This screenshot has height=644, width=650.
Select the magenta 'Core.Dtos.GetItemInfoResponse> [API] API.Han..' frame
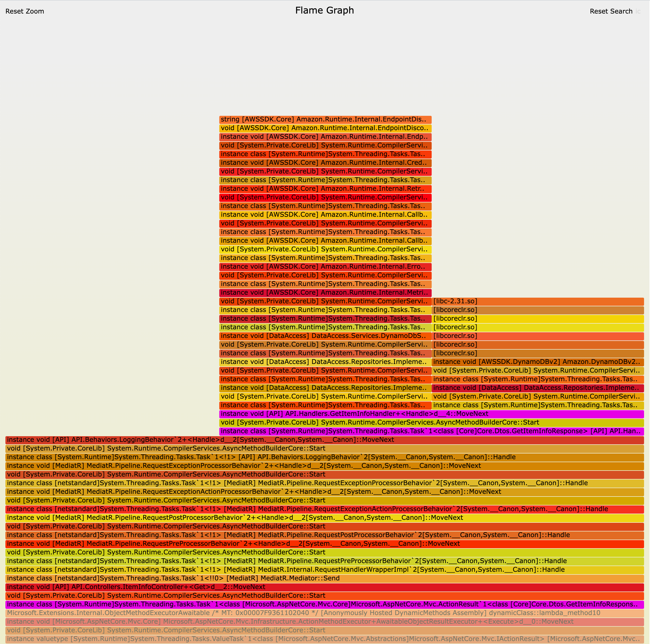(x=432, y=431)
